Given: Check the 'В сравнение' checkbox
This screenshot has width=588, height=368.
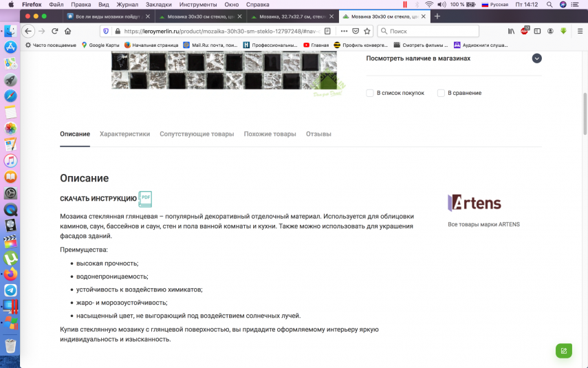Looking at the screenshot, I should pos(441,93).
